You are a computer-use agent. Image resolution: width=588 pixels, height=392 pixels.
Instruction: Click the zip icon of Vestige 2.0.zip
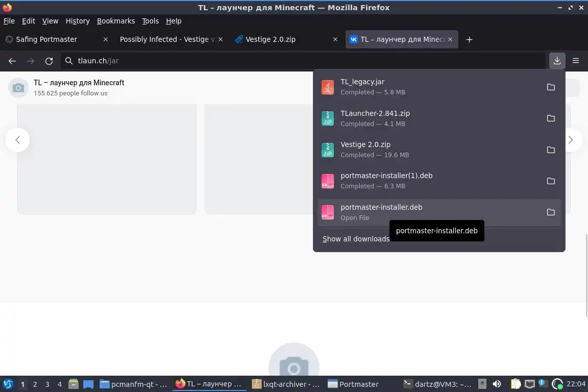click(327, 150)
